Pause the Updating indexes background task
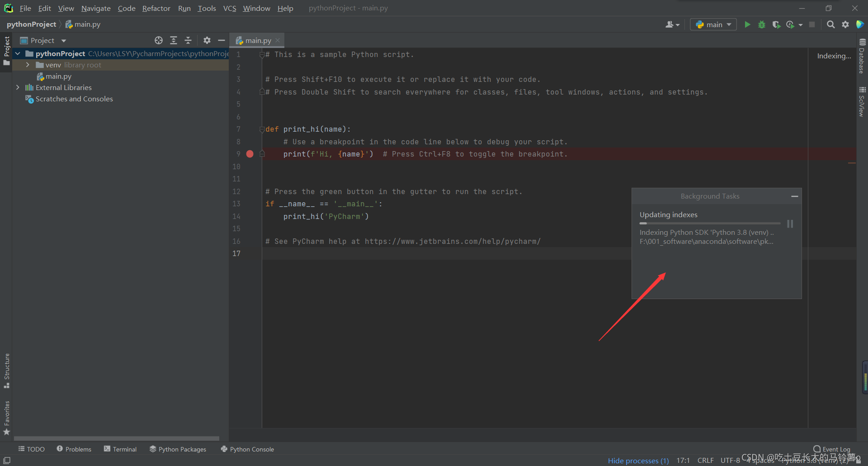Viewport: 868px width, 466px height. pyautogui.click(x=790, y=223)
